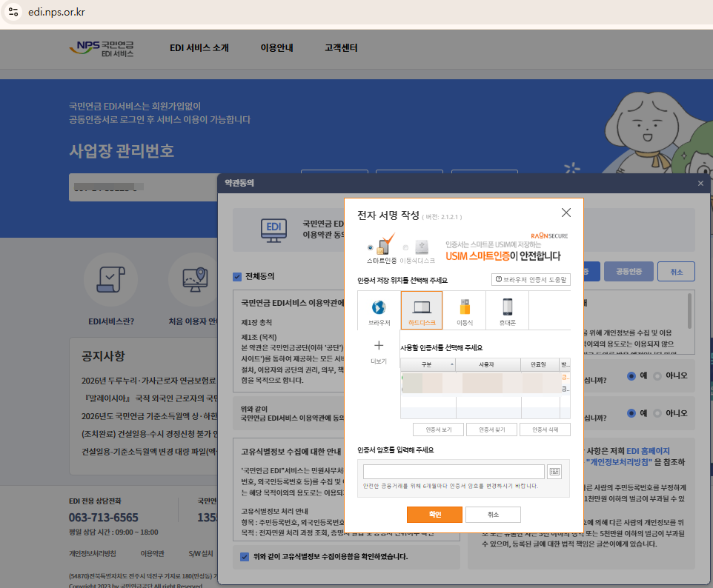Open notice 건설일용-기준소득월액 변경 대량 파일
This screenshot has width=713, height=588.
point(150,452)
